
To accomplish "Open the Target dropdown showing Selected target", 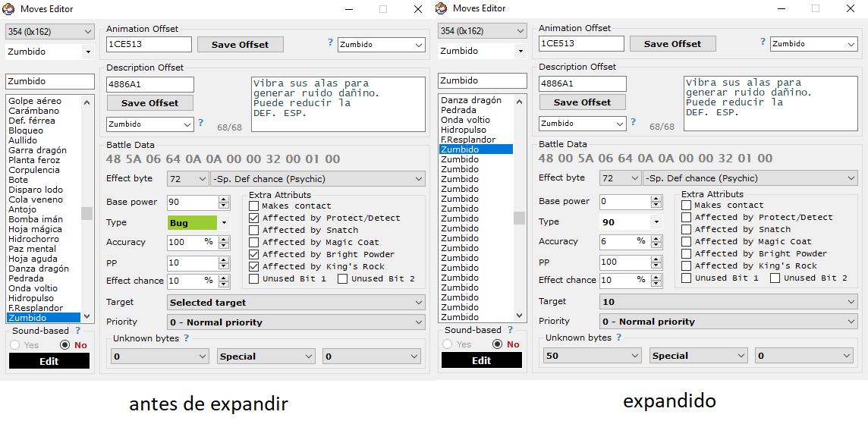I will pyautogui.click(x=296, y=303).
